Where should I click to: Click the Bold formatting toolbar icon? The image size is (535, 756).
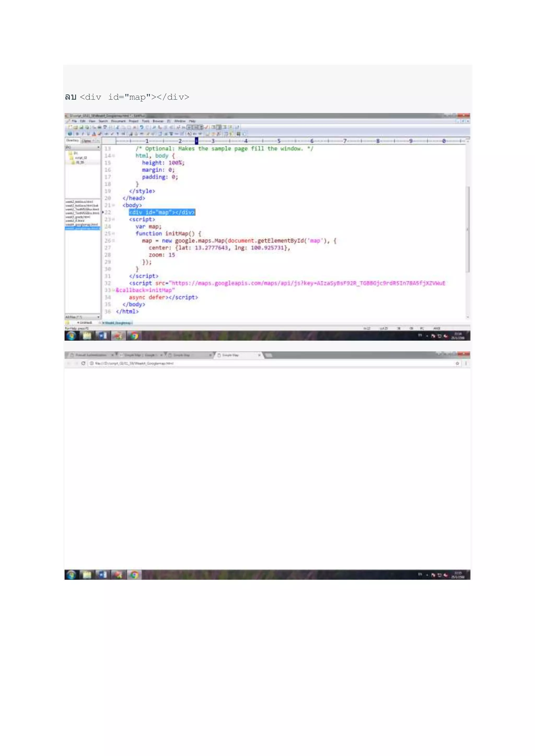click(x=77, y=134)
